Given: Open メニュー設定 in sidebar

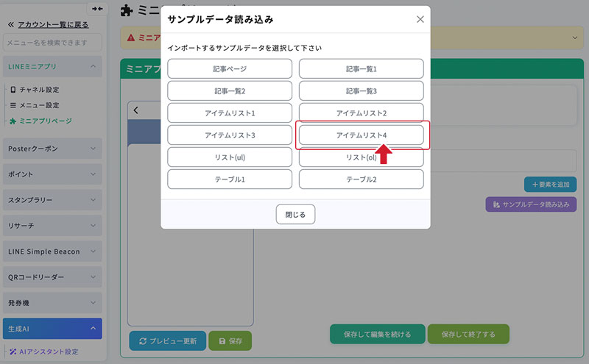Looking at the screenshot, I should click(39, 105).
